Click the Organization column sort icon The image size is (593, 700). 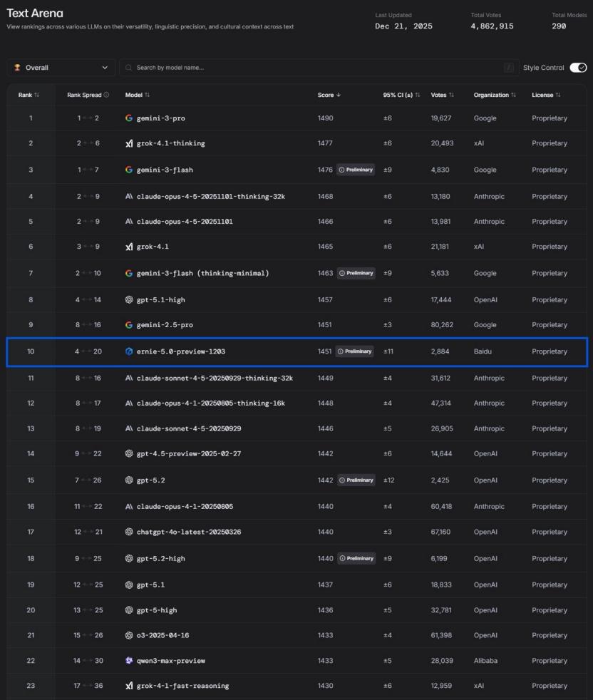(513, 95)
